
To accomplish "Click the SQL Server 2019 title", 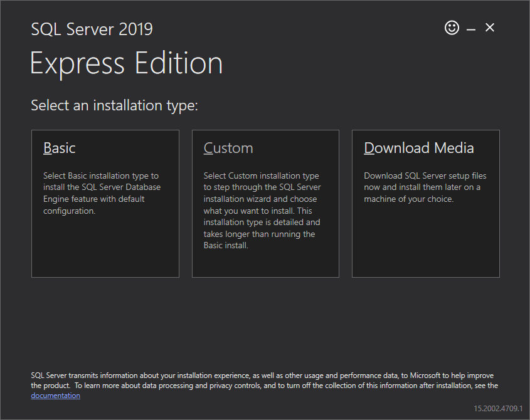I will (x=92, y=29).
